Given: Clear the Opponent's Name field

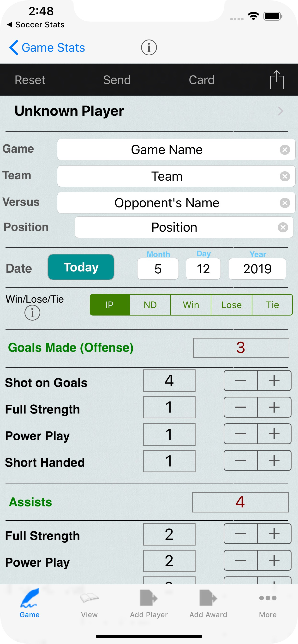Looking at the screenshot, I should tap(285, 203).
